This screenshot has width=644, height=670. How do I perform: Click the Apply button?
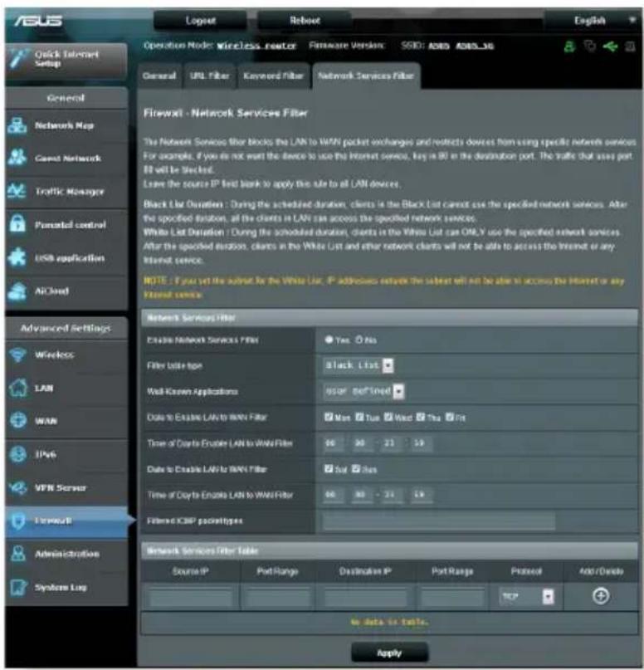389,653
